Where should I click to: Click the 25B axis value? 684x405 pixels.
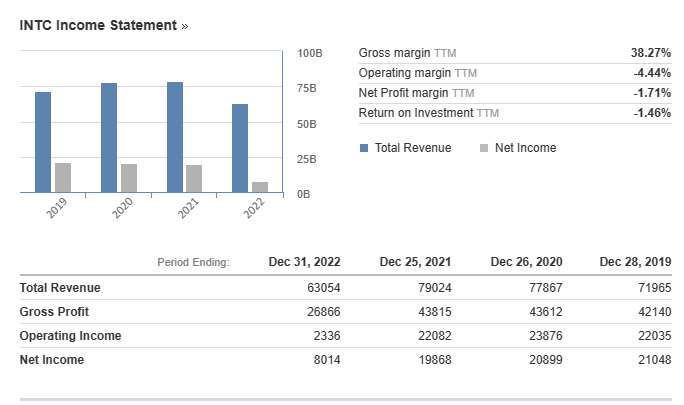click(307, 159)
